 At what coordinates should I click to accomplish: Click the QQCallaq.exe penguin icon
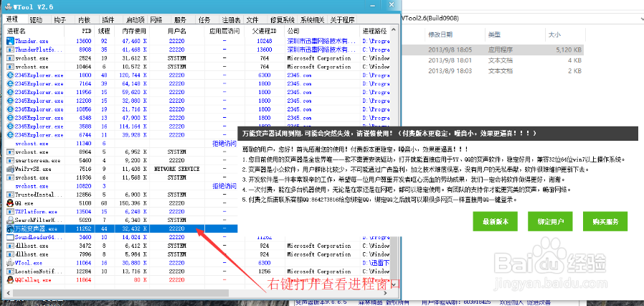(x=10, y=280)
